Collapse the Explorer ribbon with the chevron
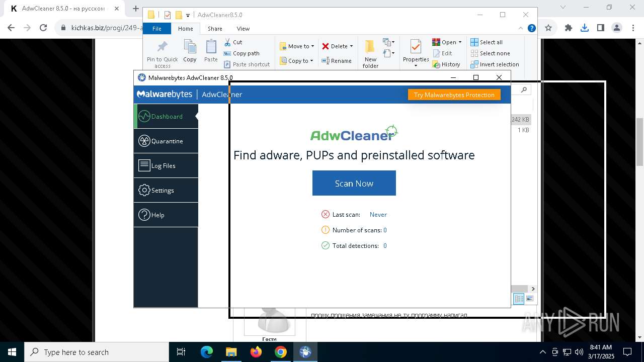The height and width of the screenshot is (362, 644). [x=521, y=29]
